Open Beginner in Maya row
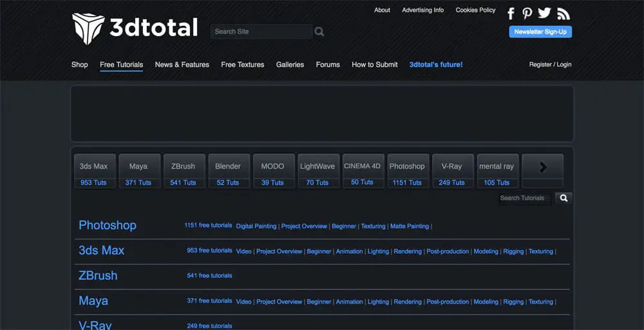 tap(319, 302)
